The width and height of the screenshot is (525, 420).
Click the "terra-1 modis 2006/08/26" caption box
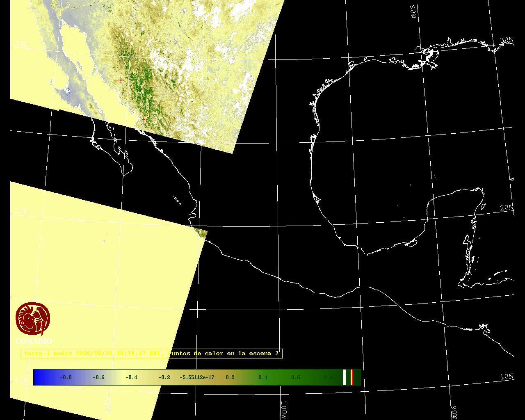(151, 353)
